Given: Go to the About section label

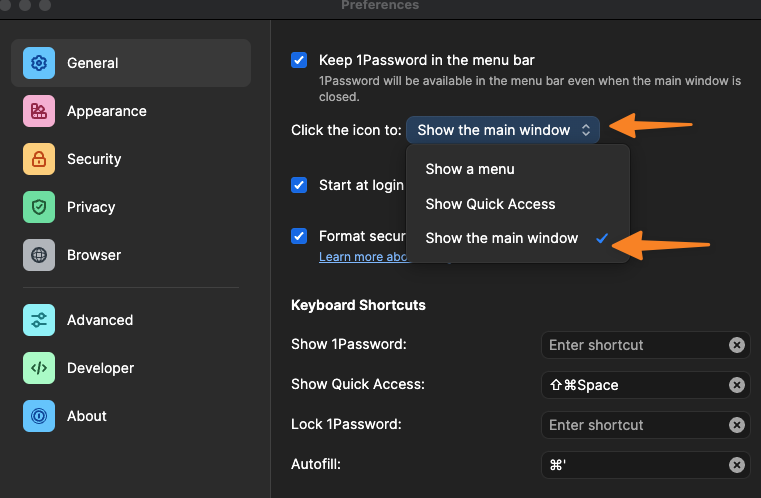Looking at the screenshot, I should click(87, 416).
